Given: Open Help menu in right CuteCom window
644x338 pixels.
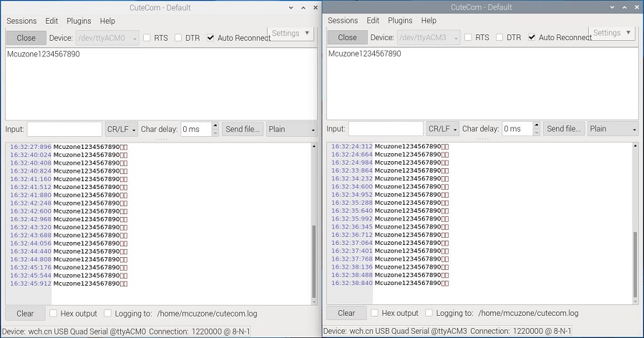Looking at the screenshot, I should click(x=429, y=21).
